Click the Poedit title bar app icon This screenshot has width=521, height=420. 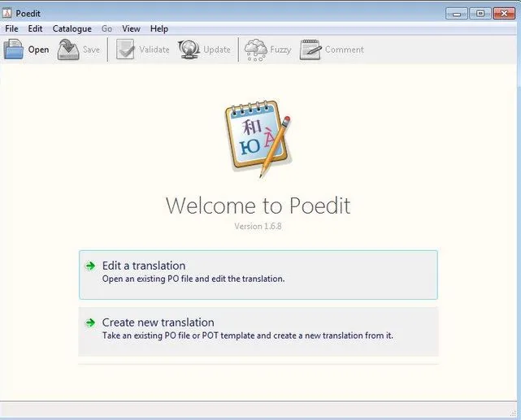[7, 13]
